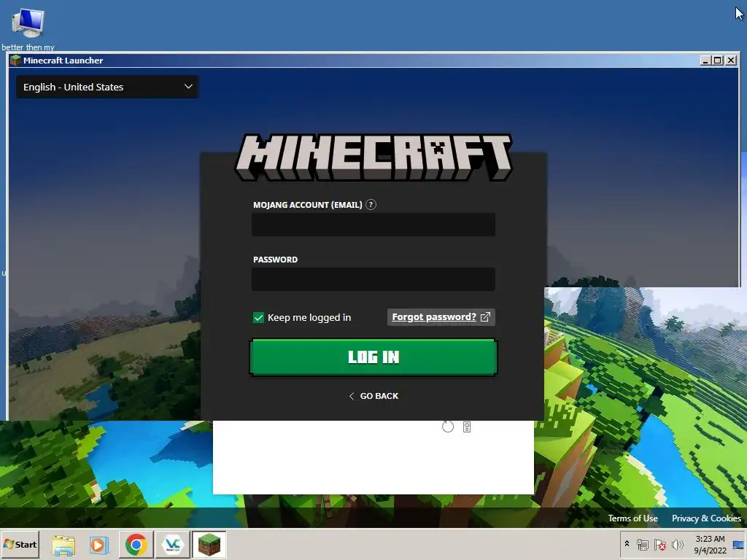Click the network tray icon
Viewport: 747px width, 560px height.
[x=642, y=544]
